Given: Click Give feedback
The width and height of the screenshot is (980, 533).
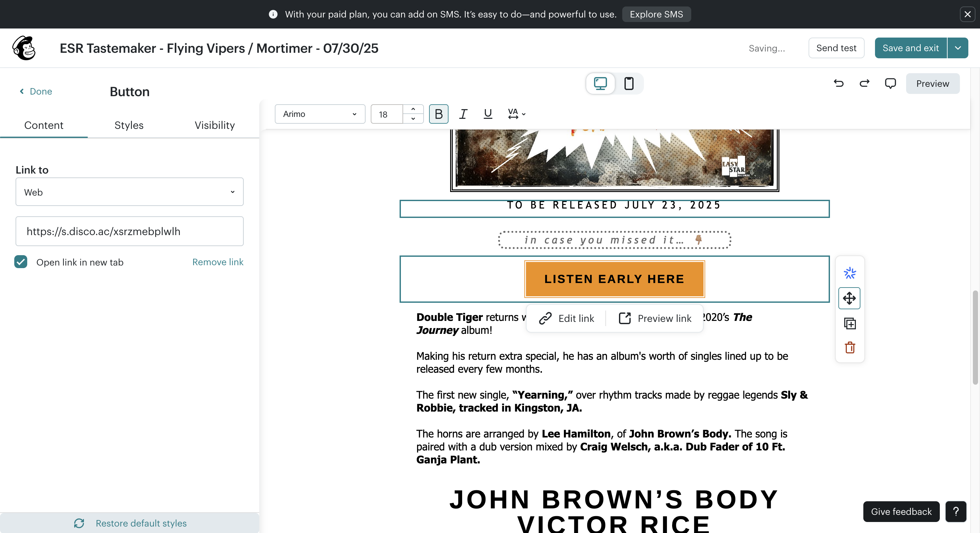Looking at the screenshot, I should point(901,511).
